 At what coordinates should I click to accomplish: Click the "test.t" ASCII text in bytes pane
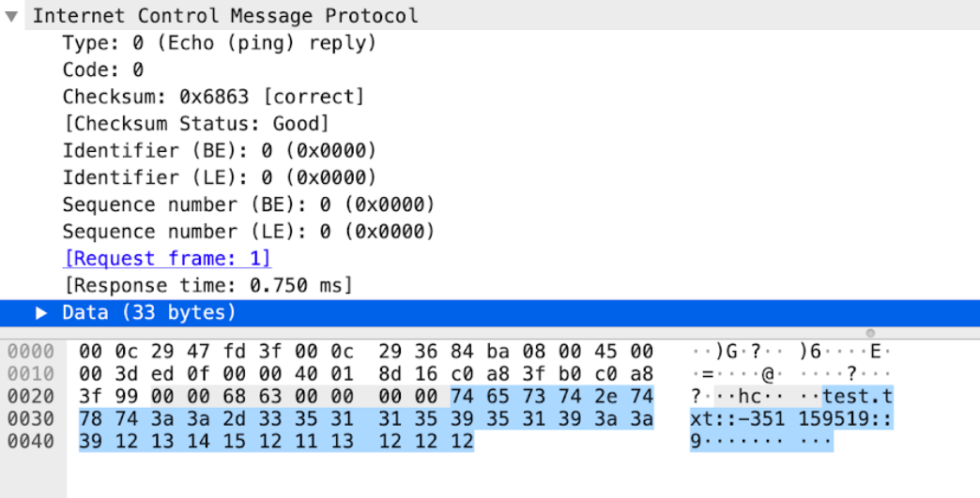pos(857,395)
